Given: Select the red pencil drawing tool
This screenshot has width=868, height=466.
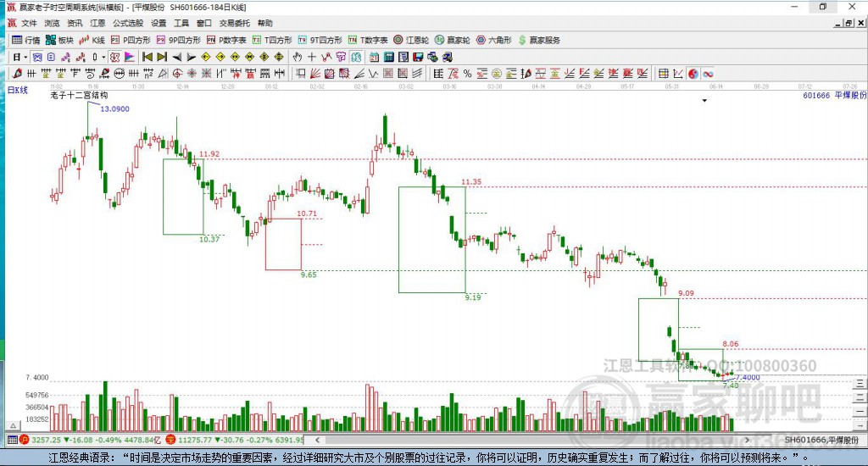Looking at the screenshot, I should tap(17, 73).
